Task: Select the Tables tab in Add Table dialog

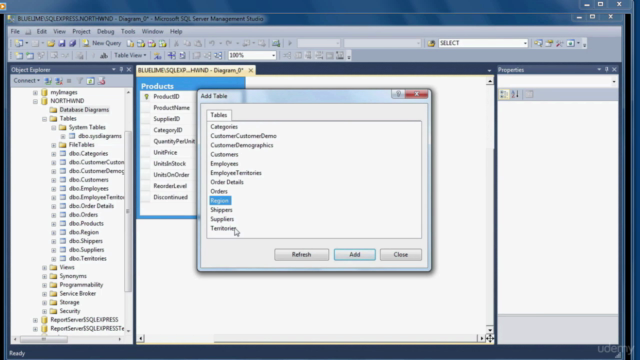Action: click(219, 115)
